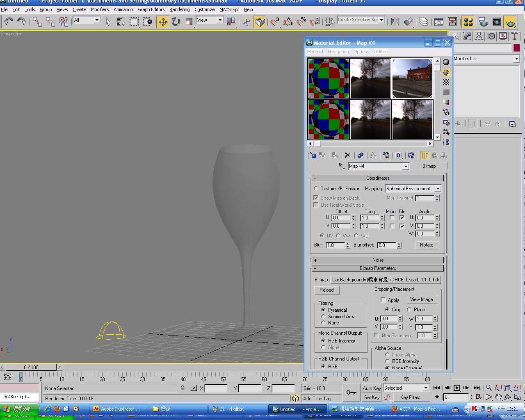Open the Rendering menu

[179, 9]
